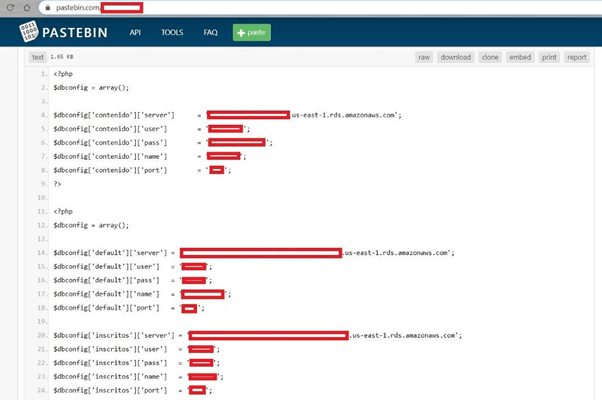View the paste in raw format
602x400 pixels.
pyautogui.click(x=424, y=57)
